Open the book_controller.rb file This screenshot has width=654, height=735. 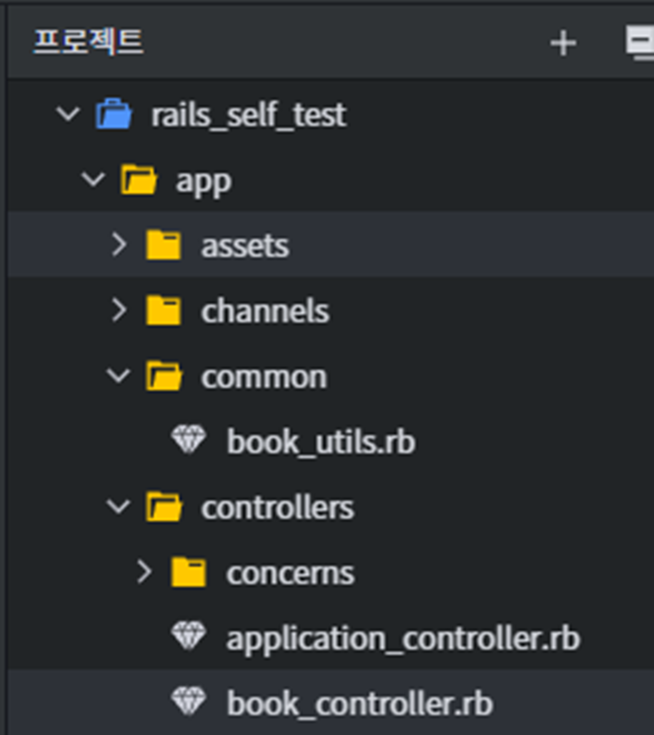click(360, 704)
